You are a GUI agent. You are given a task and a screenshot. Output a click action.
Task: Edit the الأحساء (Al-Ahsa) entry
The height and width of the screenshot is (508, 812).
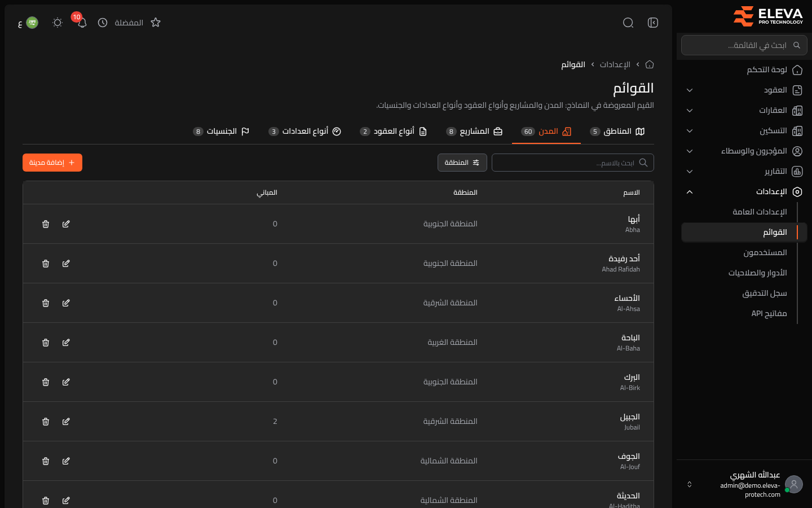(66, 303)
